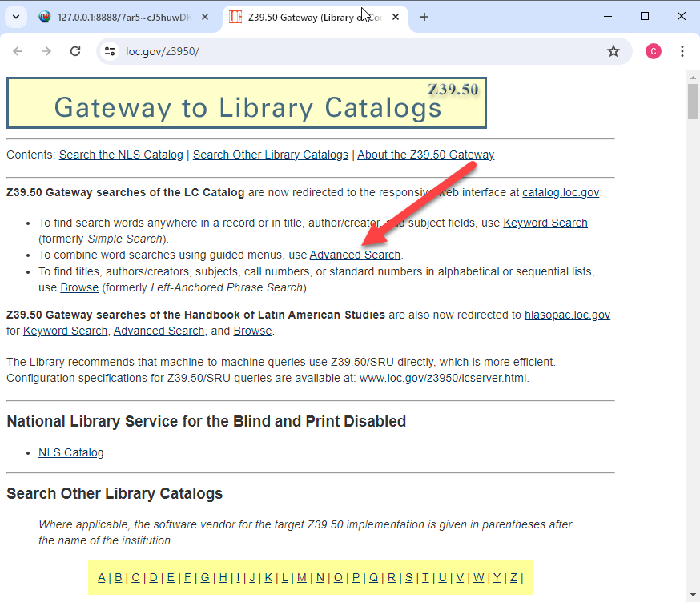The width and height of the screenshot is (700, 602).
Task: Open the Chrome profile avatar menu
Action: [654, 51]
